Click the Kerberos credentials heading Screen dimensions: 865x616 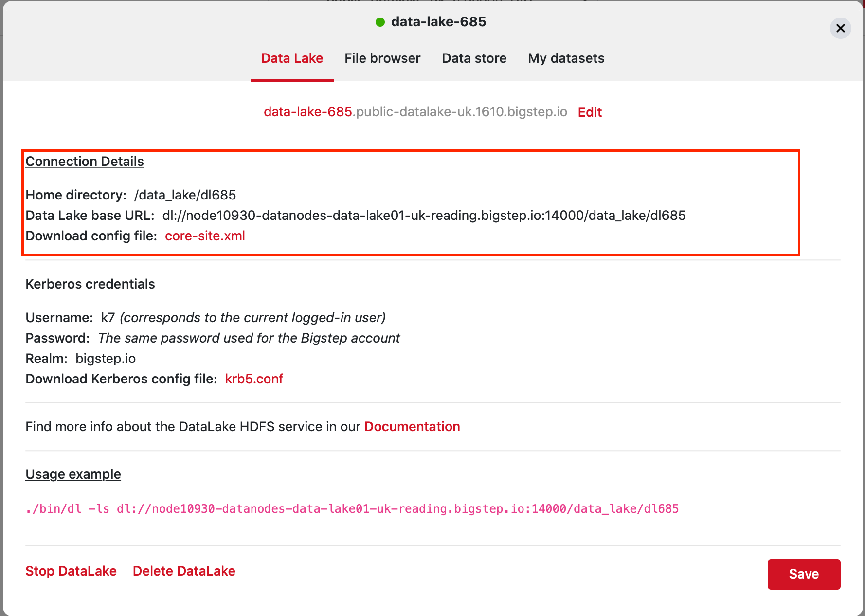pyautogui.click(x=90, y=284)
